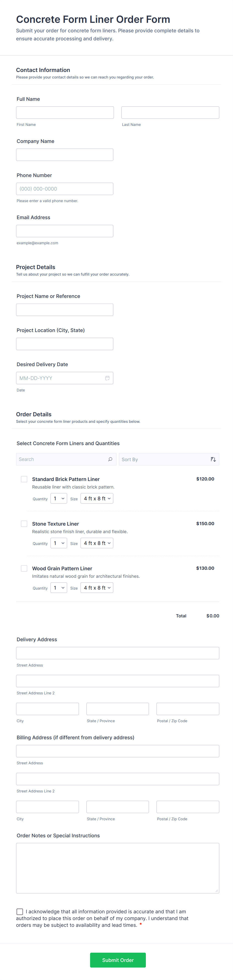Click into the Phone Number field
The width and height of the screenshot is (233, 980).
click(x=65, y=189)
